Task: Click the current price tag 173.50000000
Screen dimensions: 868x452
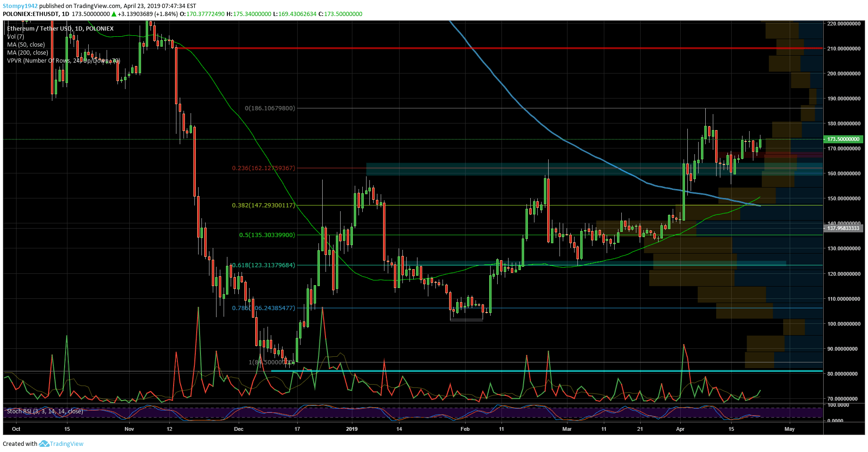Action: 843,140
